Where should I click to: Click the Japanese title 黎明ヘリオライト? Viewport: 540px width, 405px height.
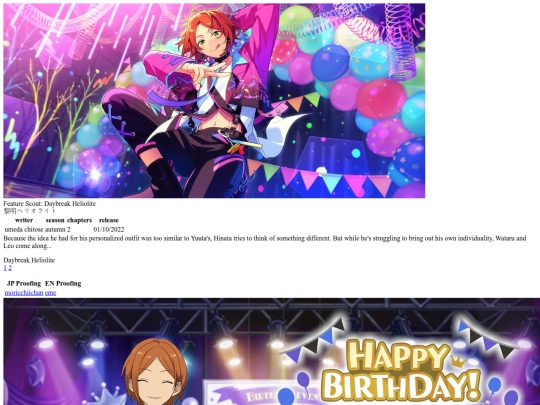[30, 211]
